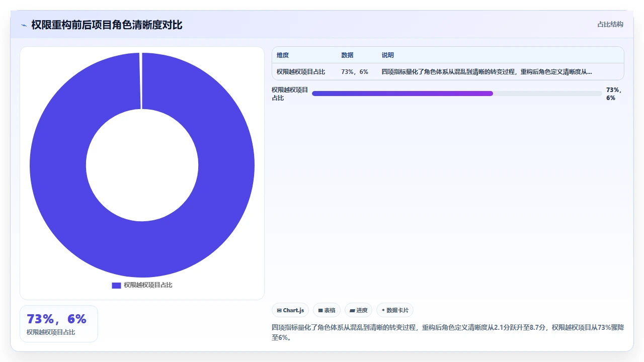This screenshot has width=644, height=362.
Task: Click the stat card caption 权限越权项目占比
Action: point(51,332)
